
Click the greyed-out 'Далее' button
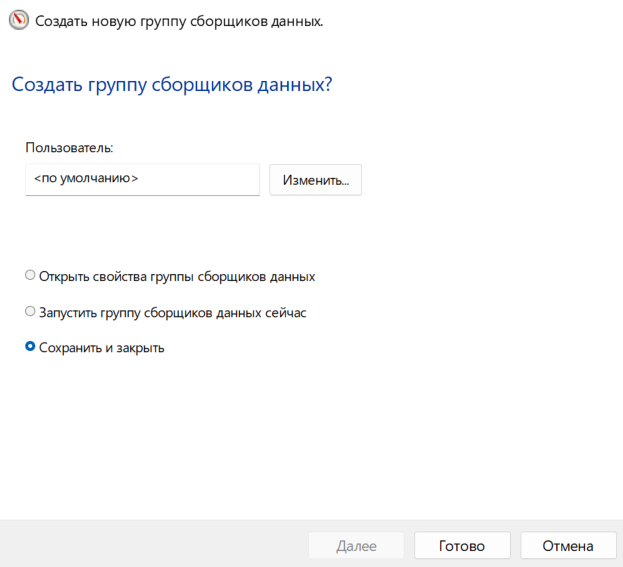pyautogui.click(x=356, y=546)
